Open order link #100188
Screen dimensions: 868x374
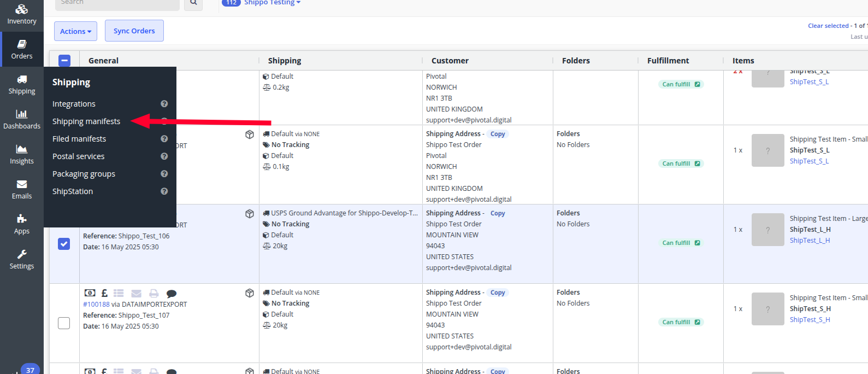(x=96, y=305)
